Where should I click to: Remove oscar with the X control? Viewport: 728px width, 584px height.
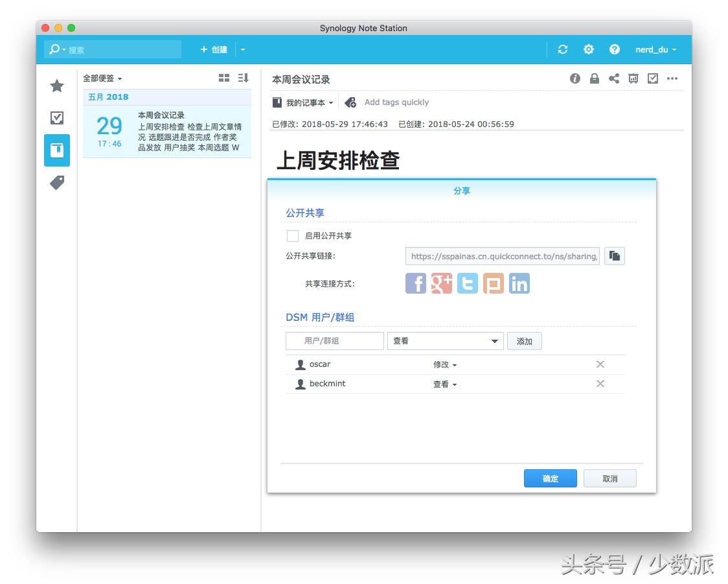coord(600,364)
